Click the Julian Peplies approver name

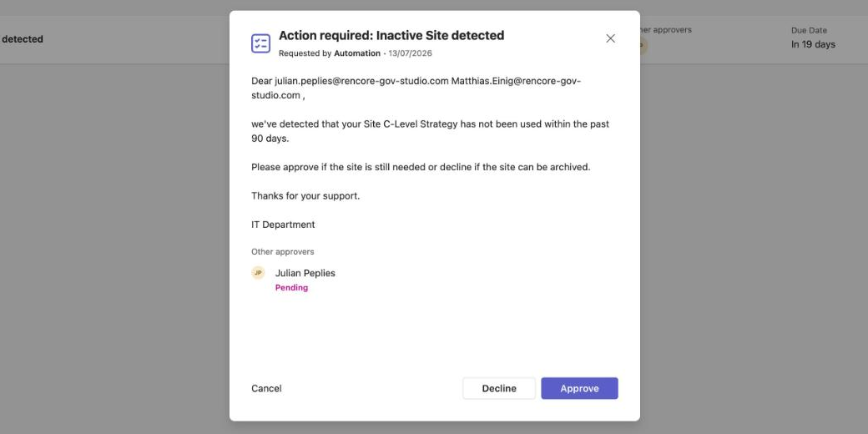tap(305, 273)
